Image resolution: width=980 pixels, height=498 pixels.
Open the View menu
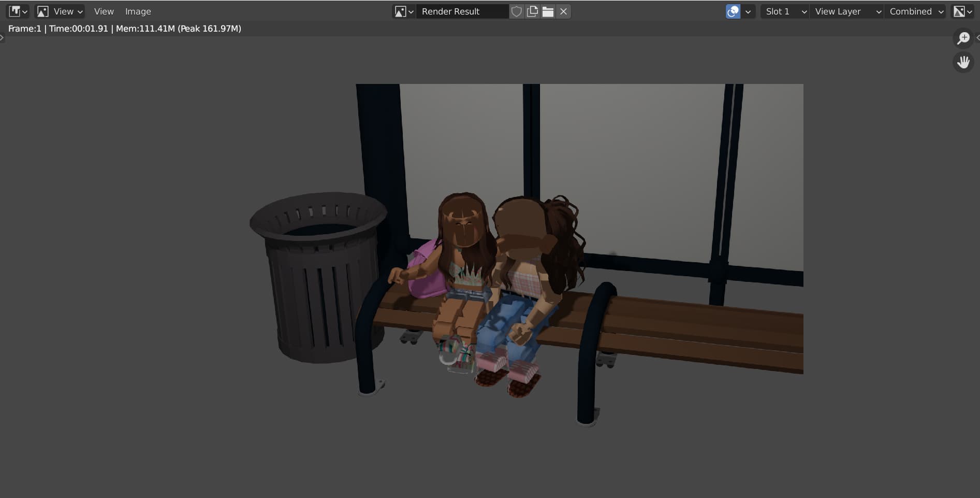point(104,11)
